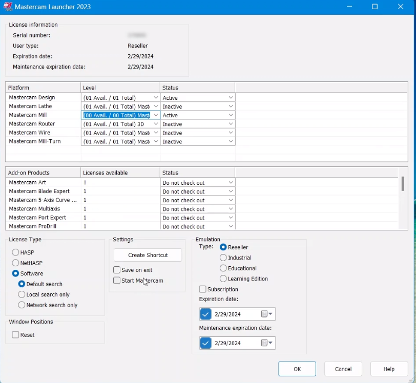This screenshot has width=416, height=384.
Task: Select the Mastercam Mill platform row
Action: pos(28,115)
